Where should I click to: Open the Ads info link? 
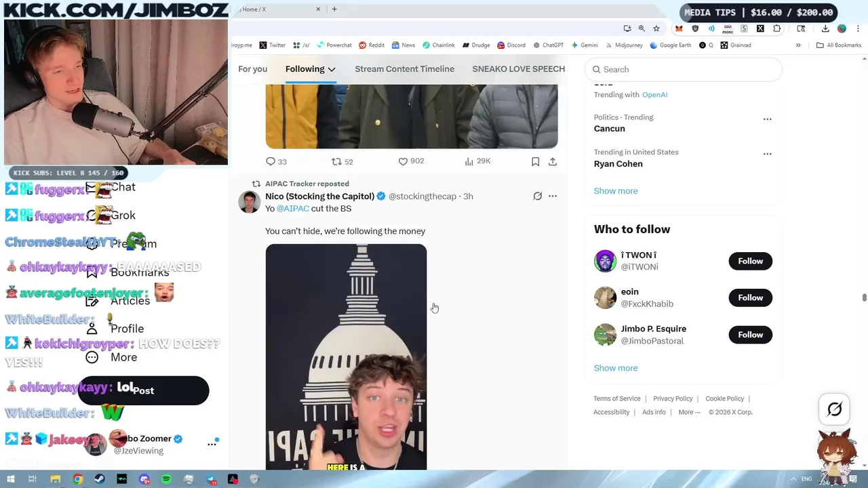point(654,412)
